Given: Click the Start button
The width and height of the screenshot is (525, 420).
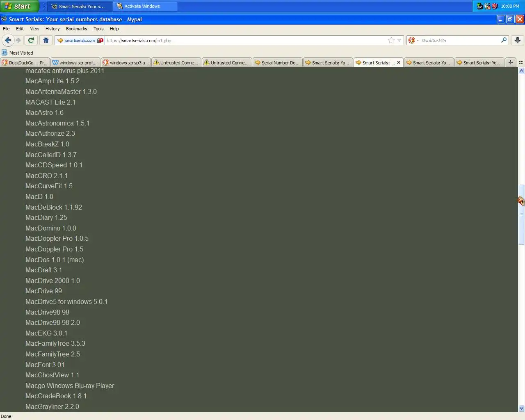Looking at the screenshot, I should click(19, 6).
